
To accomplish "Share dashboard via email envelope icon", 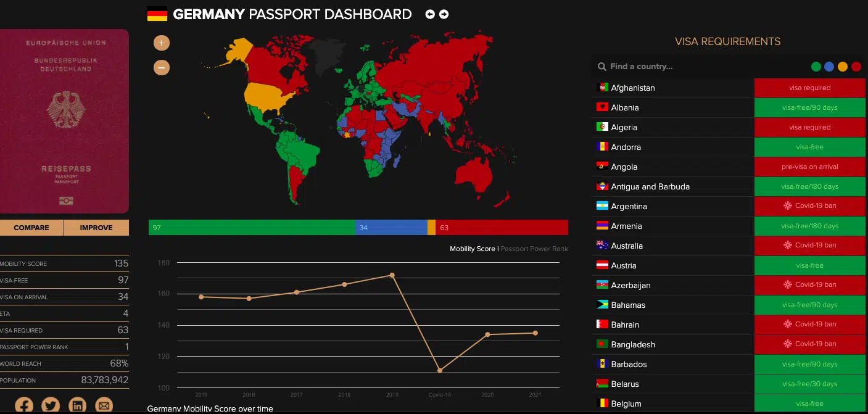I will coord(104,405).
